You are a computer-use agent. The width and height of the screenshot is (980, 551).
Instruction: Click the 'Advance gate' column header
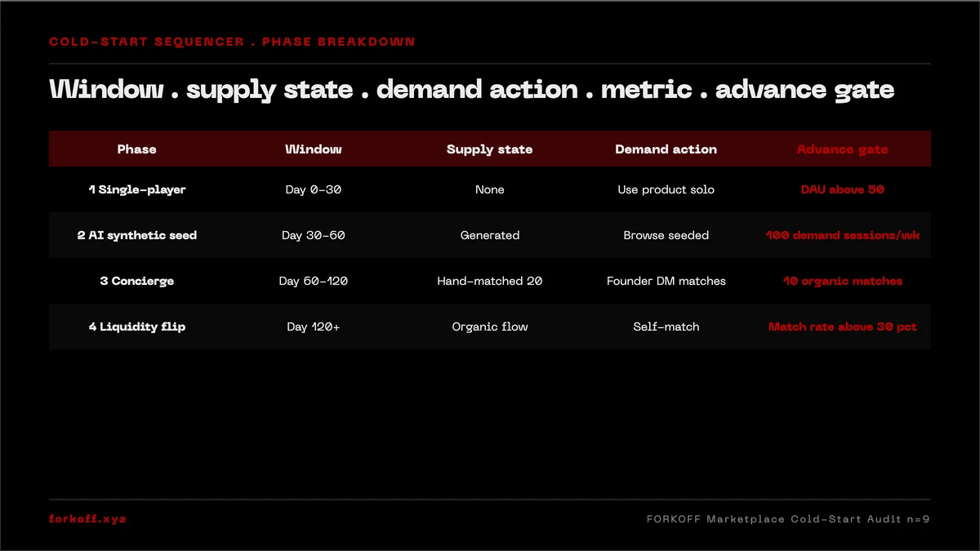[x=843, y=149]
